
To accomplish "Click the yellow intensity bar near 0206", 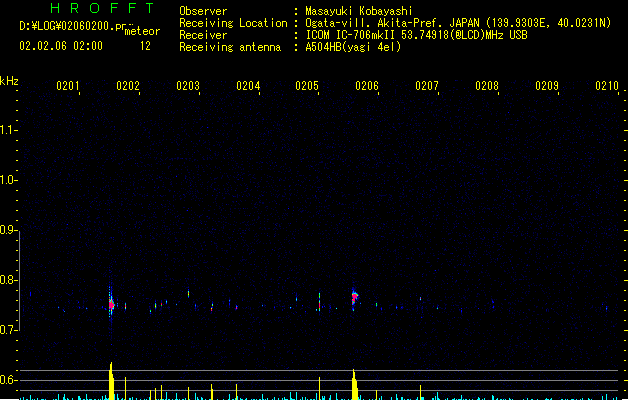I will [354, 384].
